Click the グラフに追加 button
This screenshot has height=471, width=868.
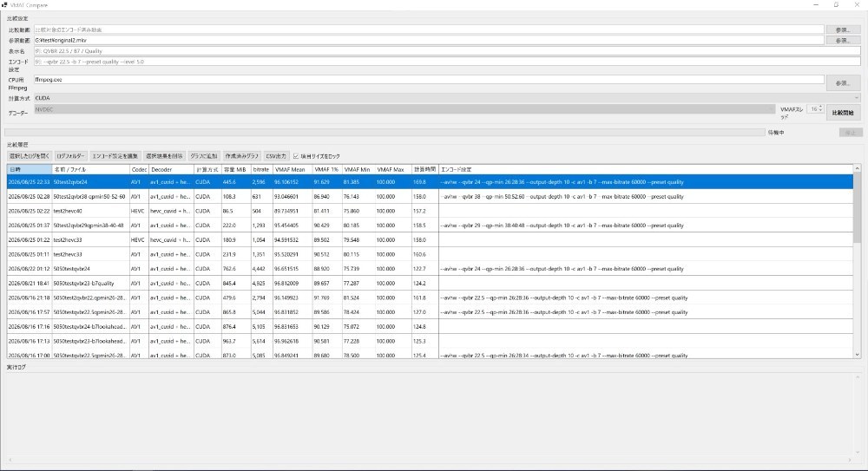pos(204,156)
